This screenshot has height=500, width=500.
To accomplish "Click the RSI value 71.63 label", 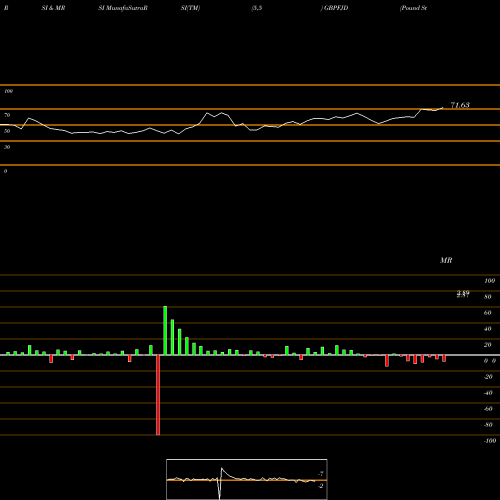I will 460,105.
